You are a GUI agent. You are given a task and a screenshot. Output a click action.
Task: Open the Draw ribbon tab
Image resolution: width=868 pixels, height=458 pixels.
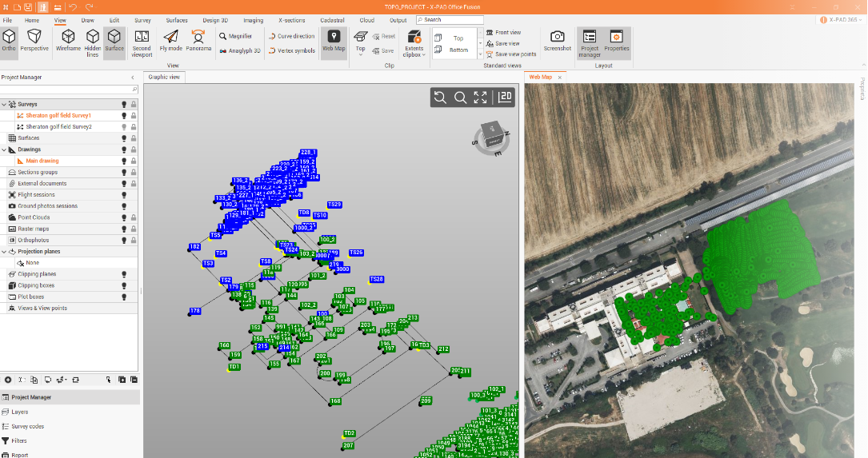click(x=87, y=20)
